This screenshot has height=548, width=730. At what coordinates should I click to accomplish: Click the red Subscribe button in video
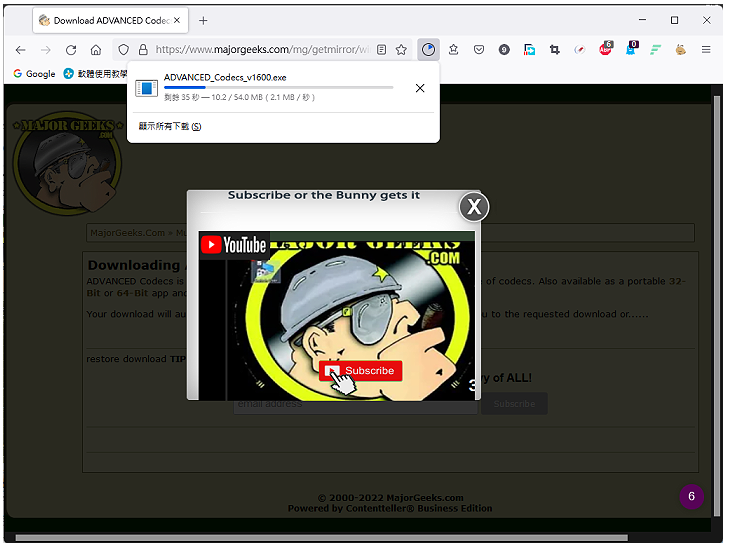tap(360, 371)
